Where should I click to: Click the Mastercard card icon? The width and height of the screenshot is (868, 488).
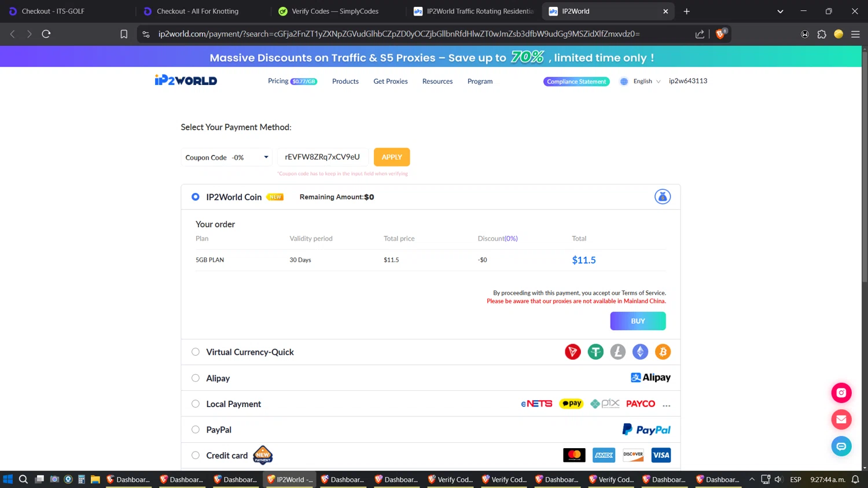click(574, 455)
